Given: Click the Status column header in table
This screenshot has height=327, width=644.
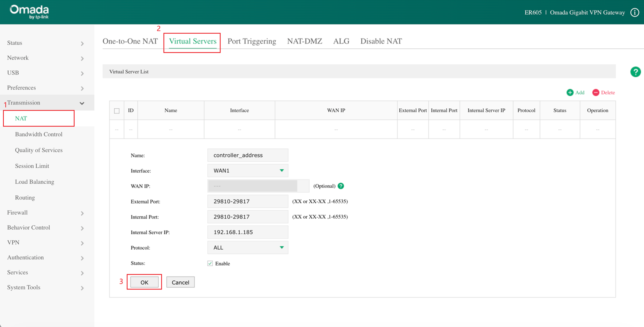Looking at the screenshot, I should 559,110.
